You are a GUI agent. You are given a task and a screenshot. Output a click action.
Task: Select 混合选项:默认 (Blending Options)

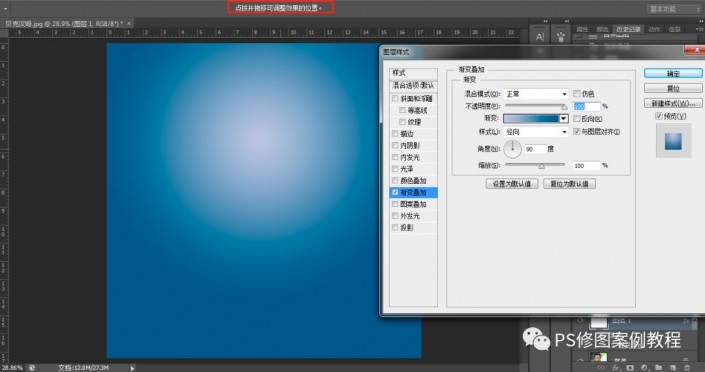point(413,85)
